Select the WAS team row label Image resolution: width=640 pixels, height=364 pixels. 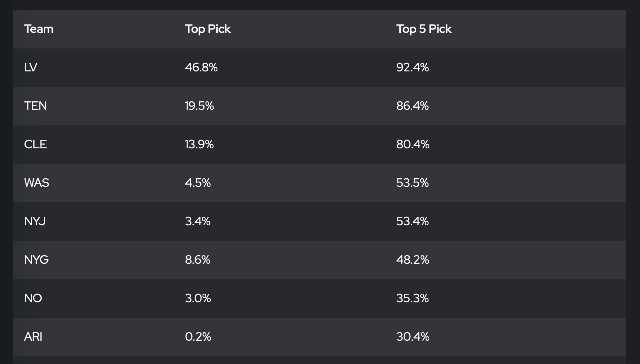(x=37, y=183)
